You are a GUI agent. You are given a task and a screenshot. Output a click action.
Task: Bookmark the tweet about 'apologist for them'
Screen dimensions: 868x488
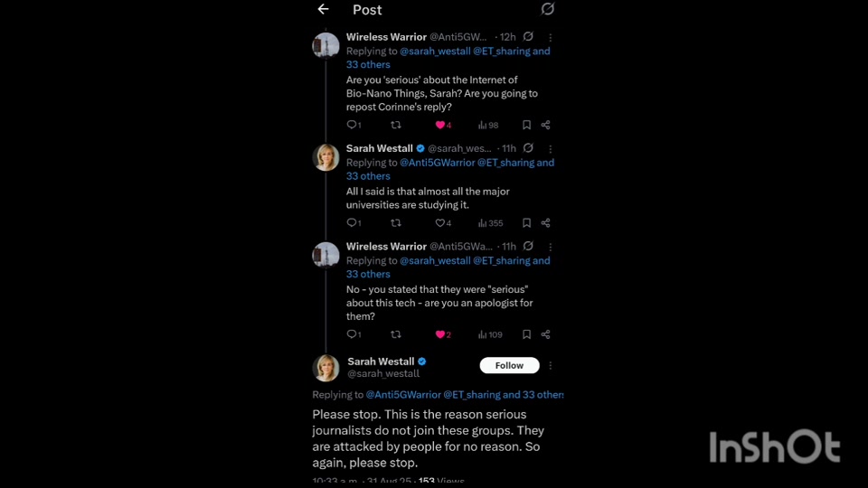526,334
